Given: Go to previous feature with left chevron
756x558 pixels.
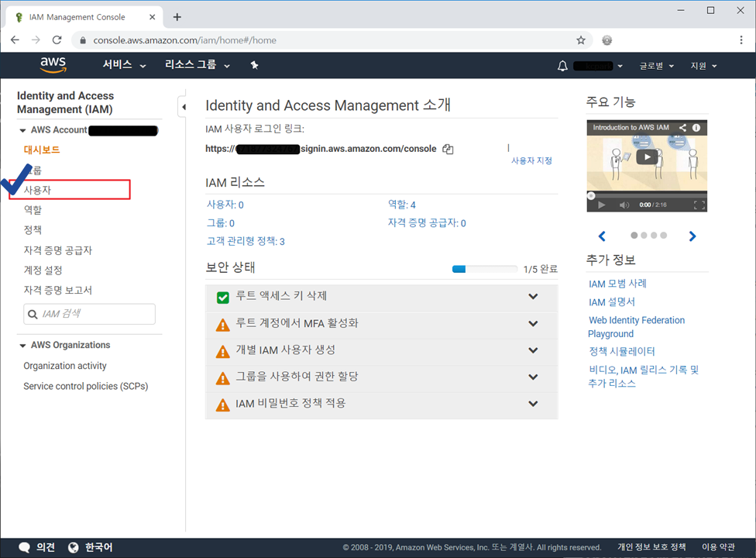Looking at the screenshot, I should pos(602,236).
